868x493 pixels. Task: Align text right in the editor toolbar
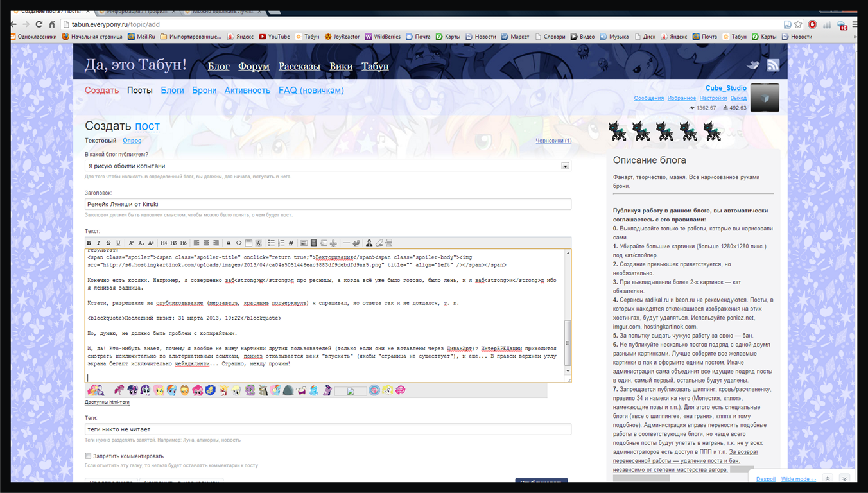click(x=216, y=243)
